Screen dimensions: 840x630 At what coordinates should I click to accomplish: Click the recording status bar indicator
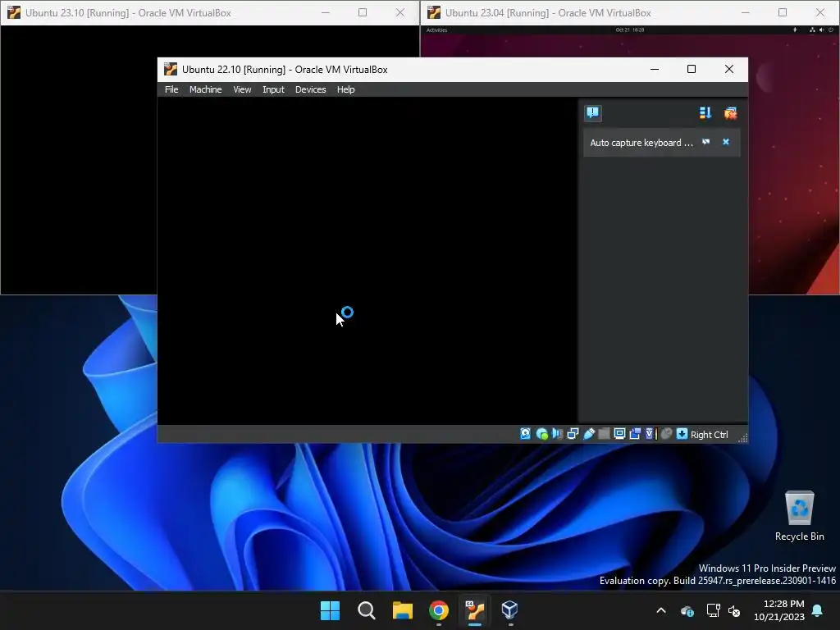635,434
